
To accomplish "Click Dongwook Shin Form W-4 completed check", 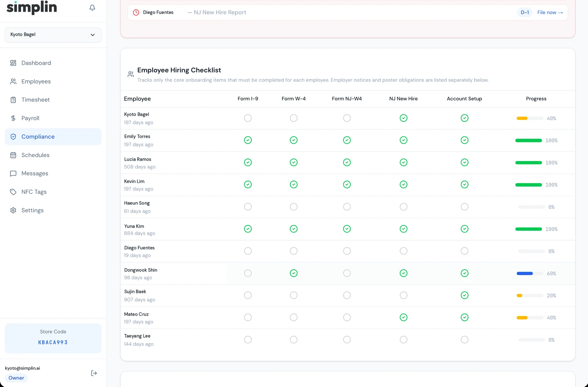I will [x=294, y=273].
